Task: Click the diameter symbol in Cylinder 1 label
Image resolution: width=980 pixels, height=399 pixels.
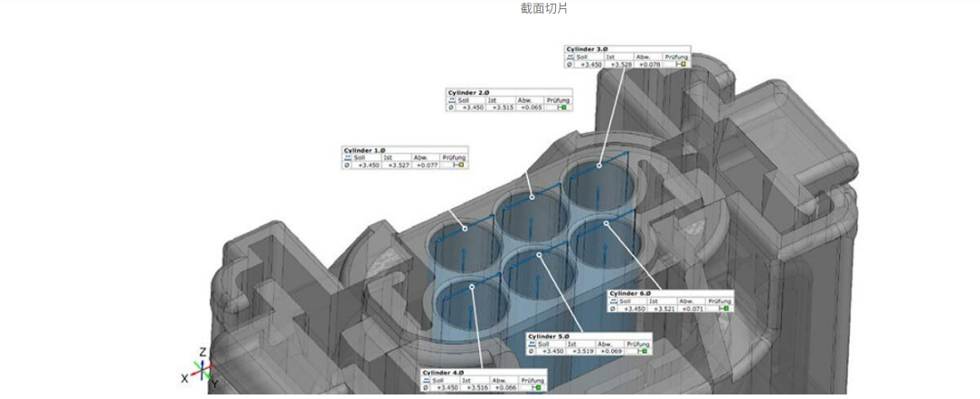Action: pyautogui.click(x=347, y=165)
